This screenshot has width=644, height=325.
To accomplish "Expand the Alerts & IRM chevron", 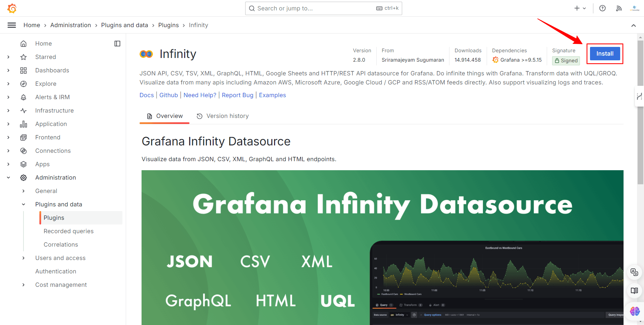I will [8, 97].
